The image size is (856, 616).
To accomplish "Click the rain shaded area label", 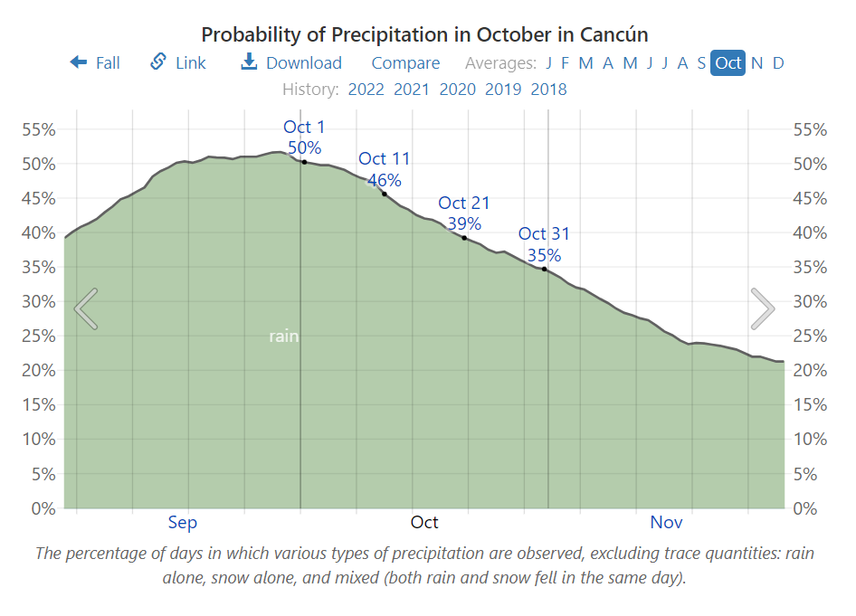I will 283,336.
